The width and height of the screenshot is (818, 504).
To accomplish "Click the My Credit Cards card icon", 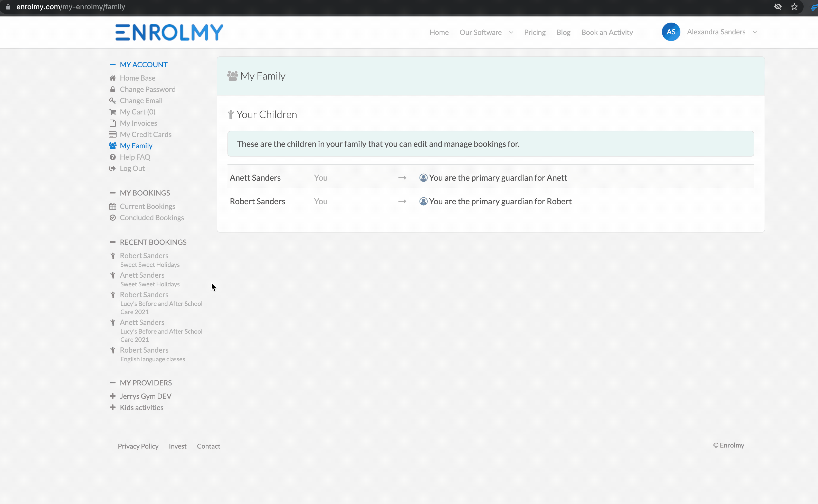I will click(x=113, y=135).
